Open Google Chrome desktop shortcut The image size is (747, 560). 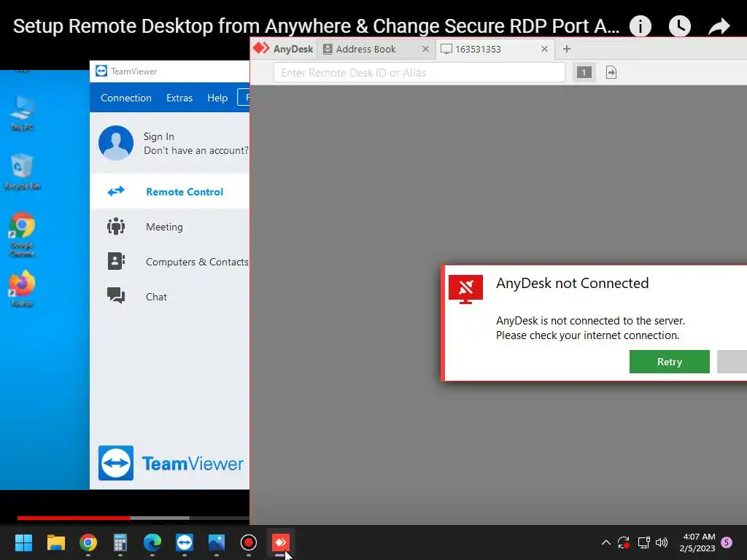[x=22, y=234]
